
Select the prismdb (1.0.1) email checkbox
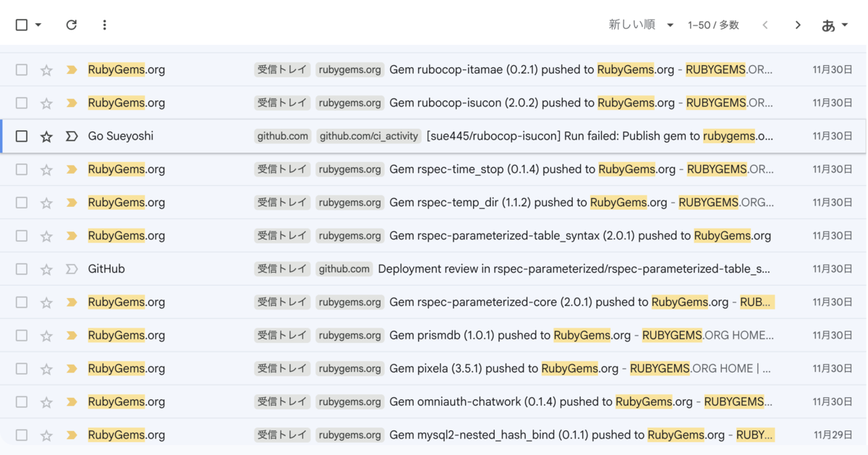[x=22, y=336]
